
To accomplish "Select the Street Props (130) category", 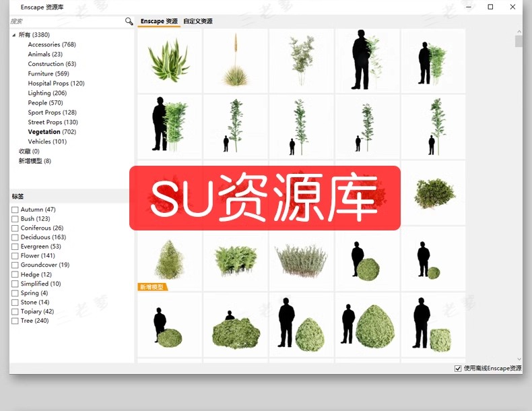I will click(x=53, y=122).
